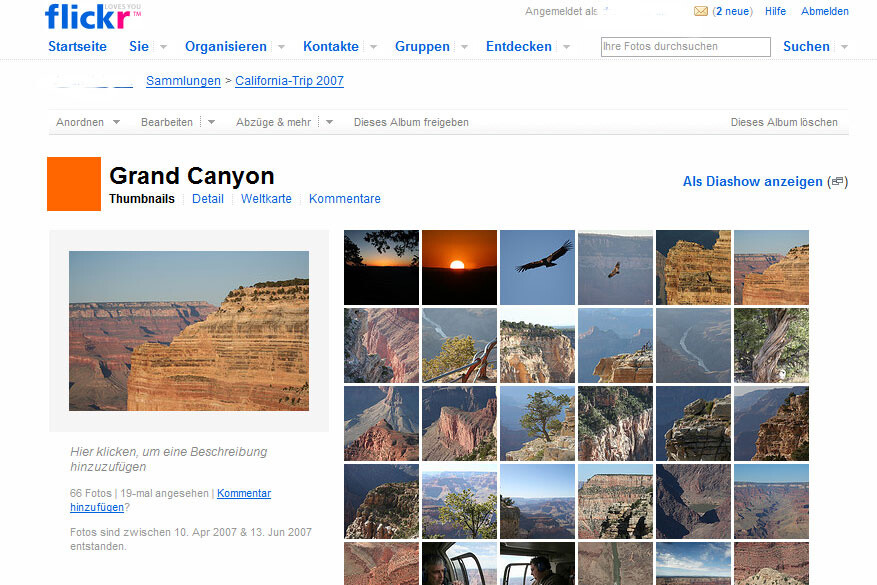Click the slideshow icon next to Diashow
This screenshot has width=877, height=585.
click(838, 182)
